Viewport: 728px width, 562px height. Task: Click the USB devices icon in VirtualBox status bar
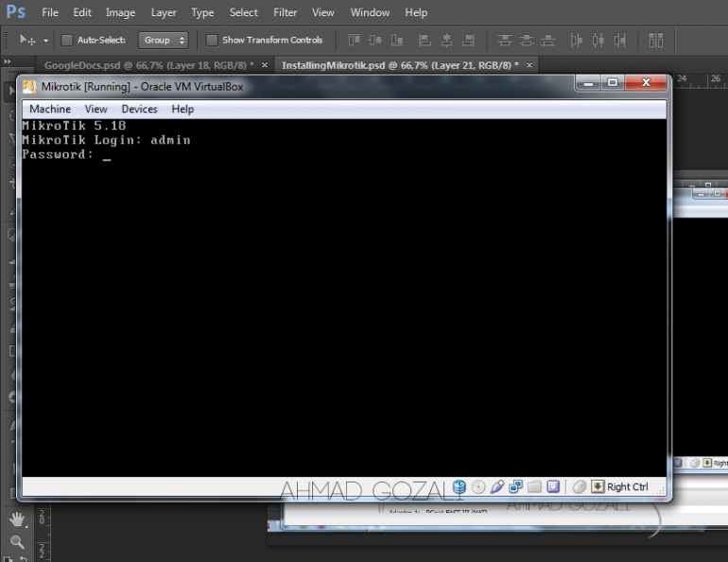click(x=497, y=487)
